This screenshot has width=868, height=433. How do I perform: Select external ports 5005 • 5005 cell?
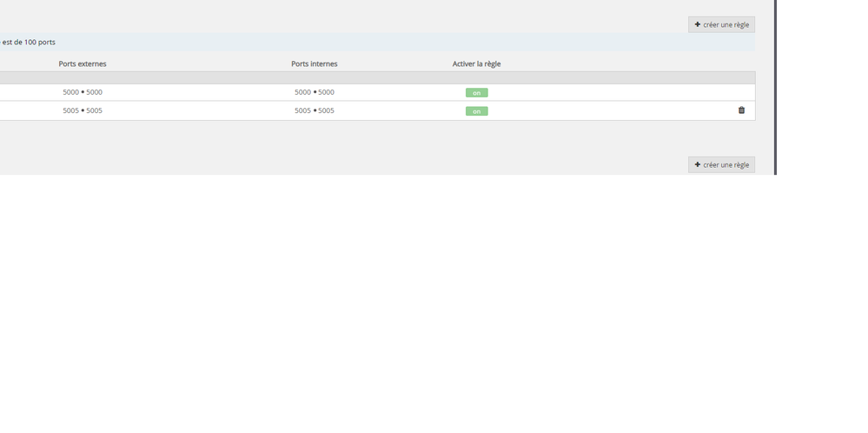tap(83, 110)
